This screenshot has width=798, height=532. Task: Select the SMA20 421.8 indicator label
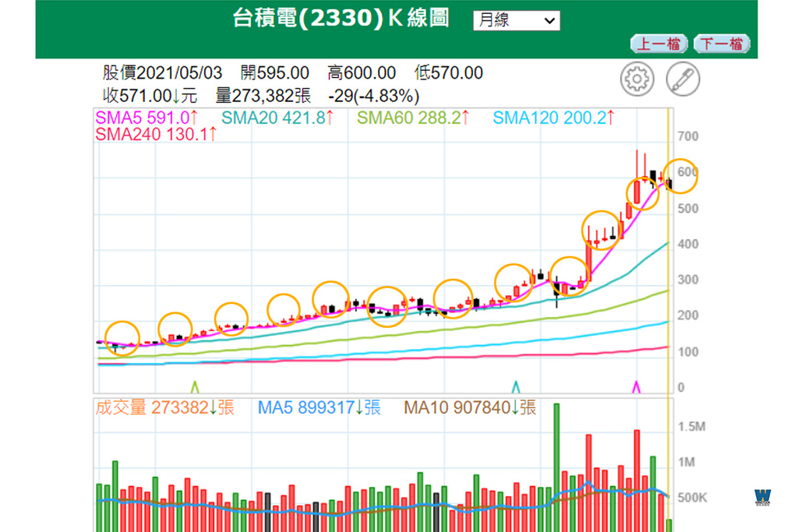(x=278, y=118)
